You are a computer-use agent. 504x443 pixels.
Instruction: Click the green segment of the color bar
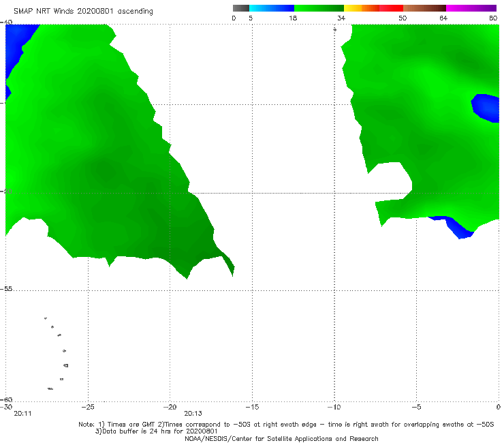pos(319,8)
